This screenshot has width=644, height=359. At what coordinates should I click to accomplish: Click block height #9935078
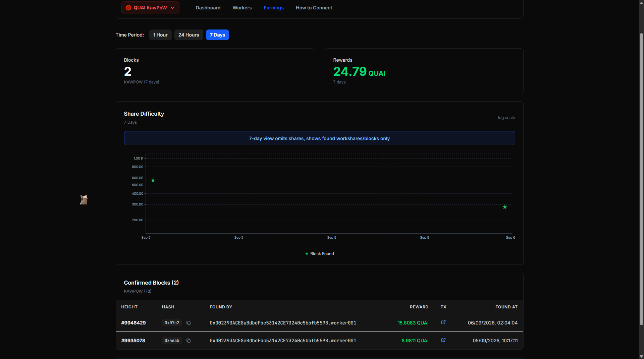(x=133, y=341)
